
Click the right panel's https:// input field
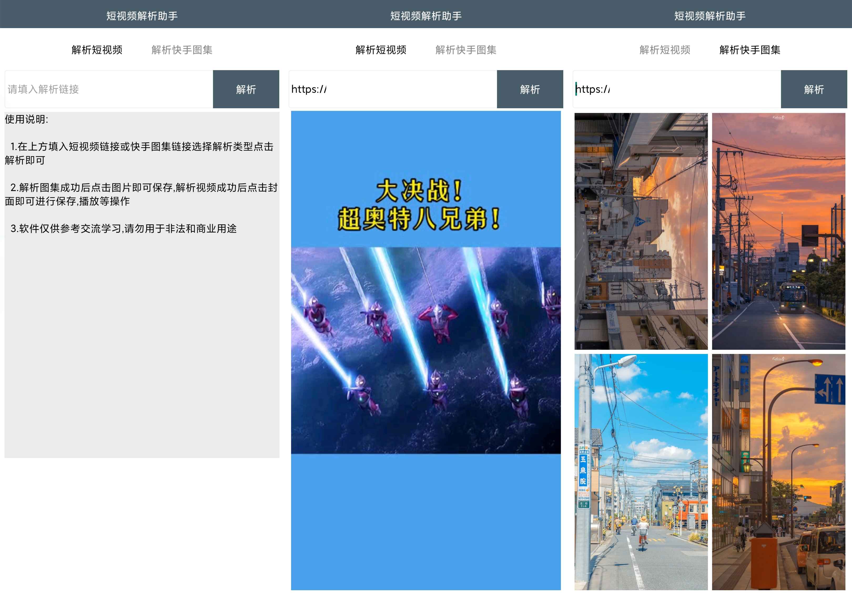[x=677, y=89]
